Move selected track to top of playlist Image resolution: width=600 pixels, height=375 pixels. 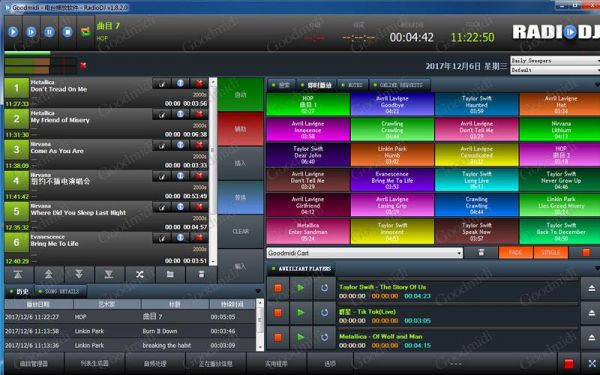tap(18, 275)
